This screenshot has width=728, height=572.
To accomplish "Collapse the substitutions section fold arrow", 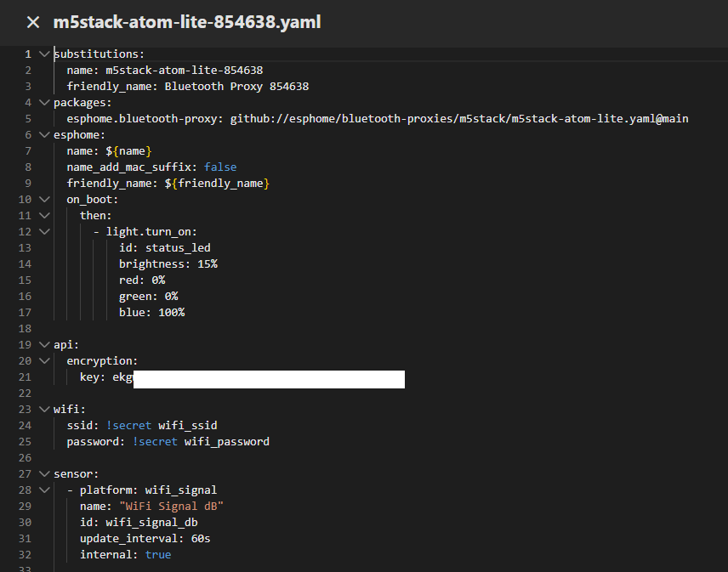I will click(44, 54).
